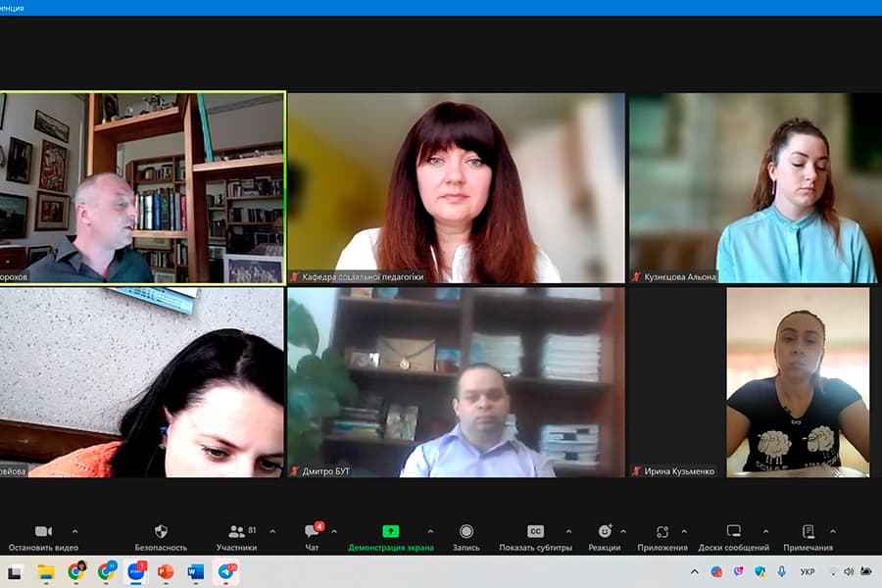
Task: Click muted mic icon beside Дмитро БУТ
Action: pyautogui.click(x=295, y=471)
